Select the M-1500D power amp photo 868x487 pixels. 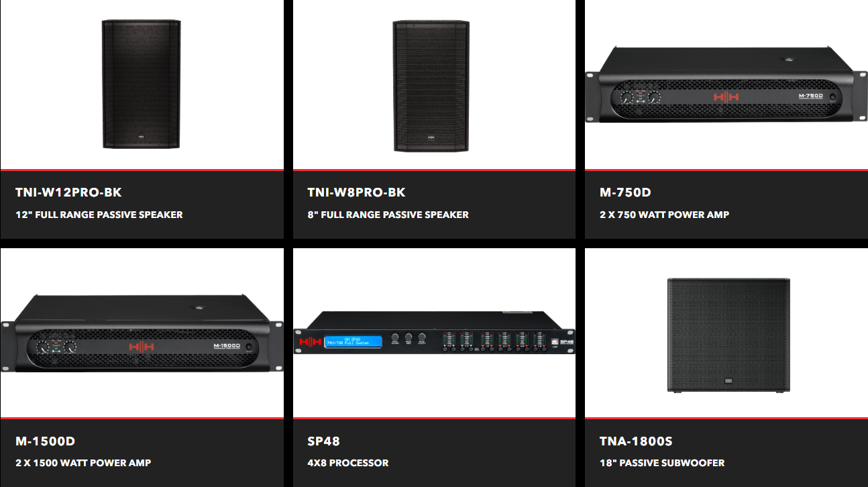pyautogui.click(x=142, y=333)
